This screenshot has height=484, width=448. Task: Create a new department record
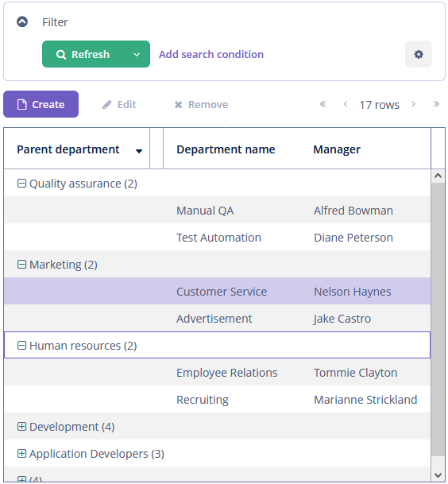(x=41, y=104)
